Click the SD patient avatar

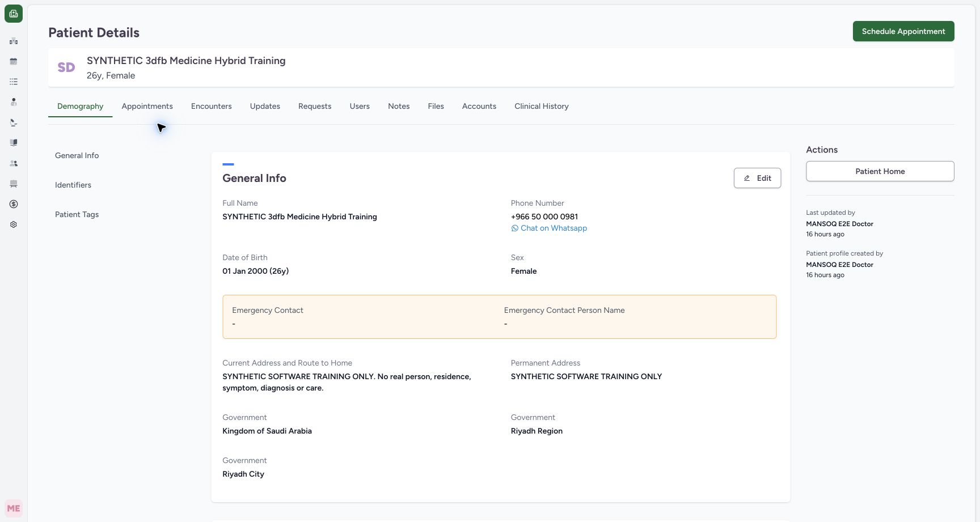tap(66, 67)
